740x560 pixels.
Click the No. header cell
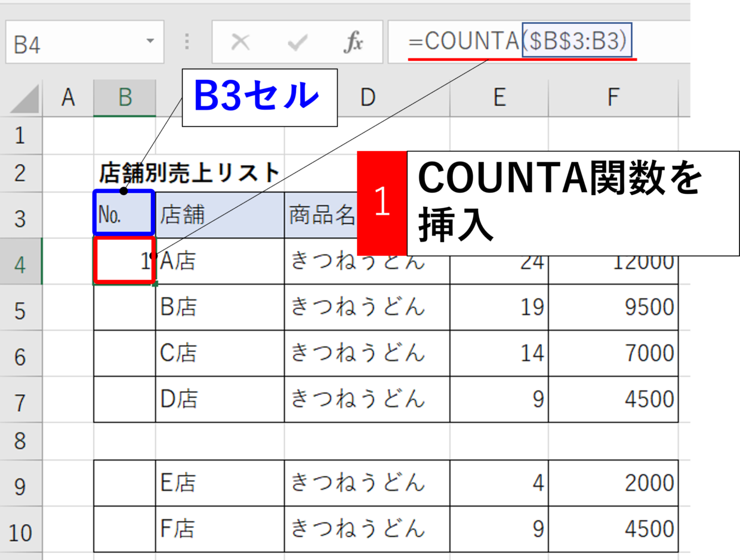coord(125,215)
